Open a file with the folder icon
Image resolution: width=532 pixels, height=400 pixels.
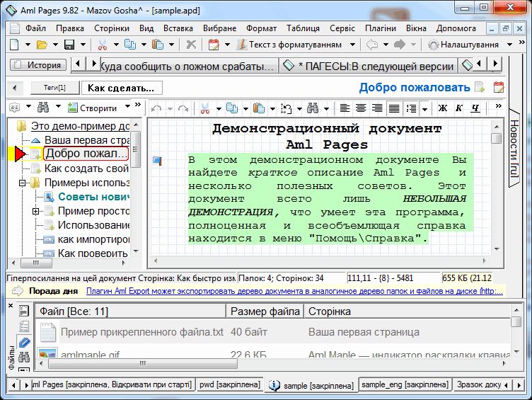tap(42, 45)
